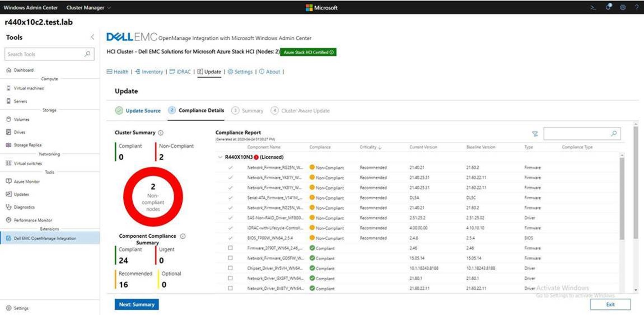
Task: Switch to Inventory tab
Action: click(x=149, y=72)
